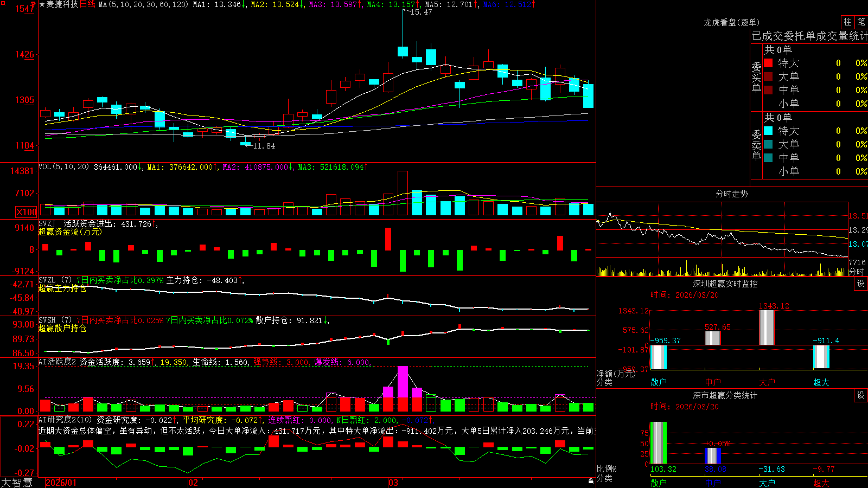Click the 2026/01 date marker
Viewport: 868px width, 488px height.
coord(61,483)
